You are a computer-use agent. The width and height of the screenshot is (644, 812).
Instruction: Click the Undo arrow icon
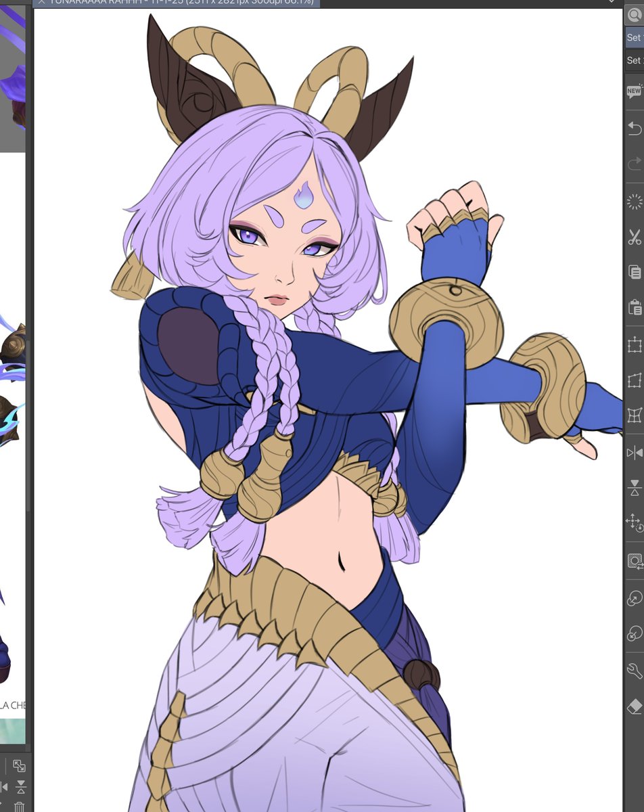[x=634, y=128]
